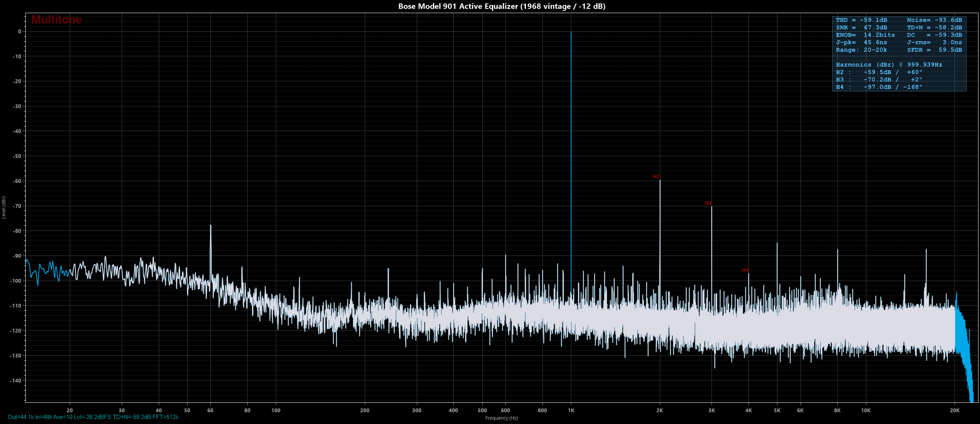Viewport: 980px width, 424px height.
Task: Click the 'J-pk= 45.6ns' jitter value
Action: click(x=861, y=42)
